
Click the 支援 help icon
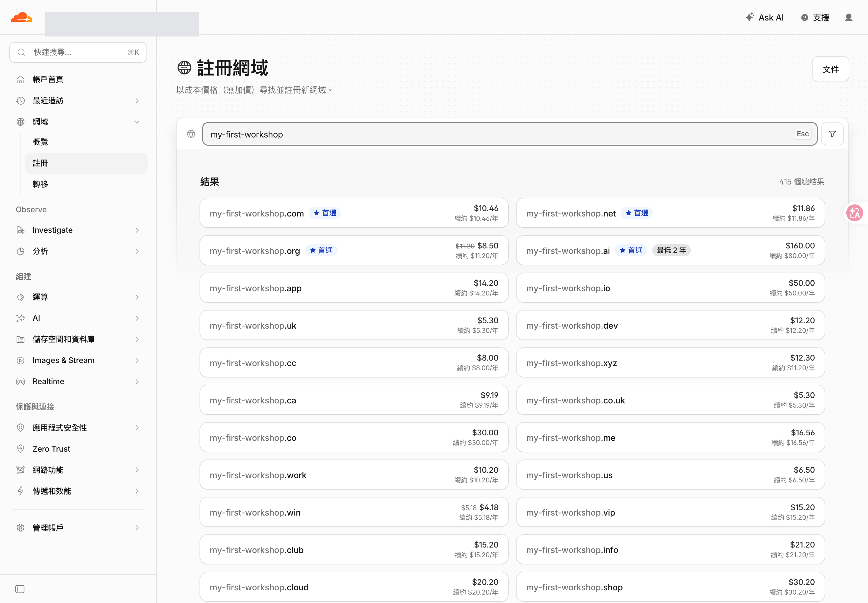coord(804,17)
